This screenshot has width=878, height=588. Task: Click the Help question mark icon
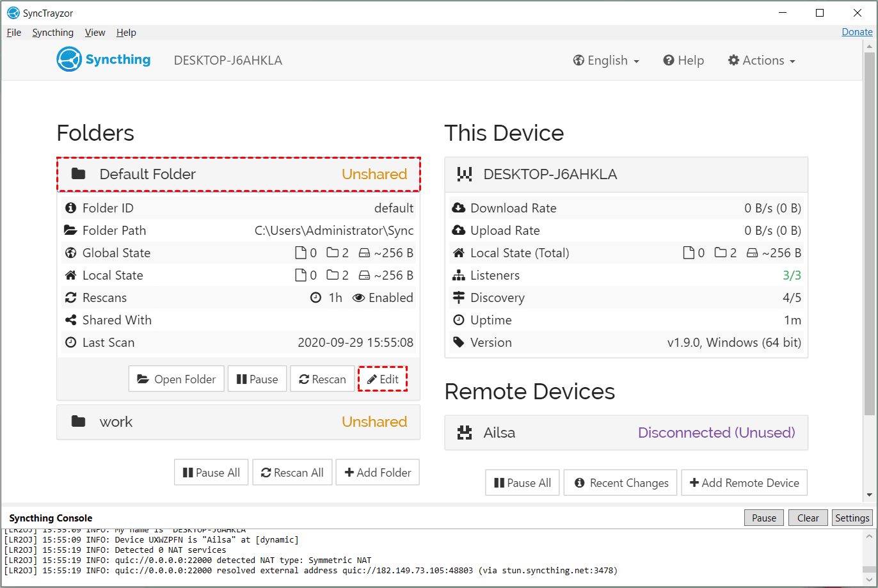669,60
